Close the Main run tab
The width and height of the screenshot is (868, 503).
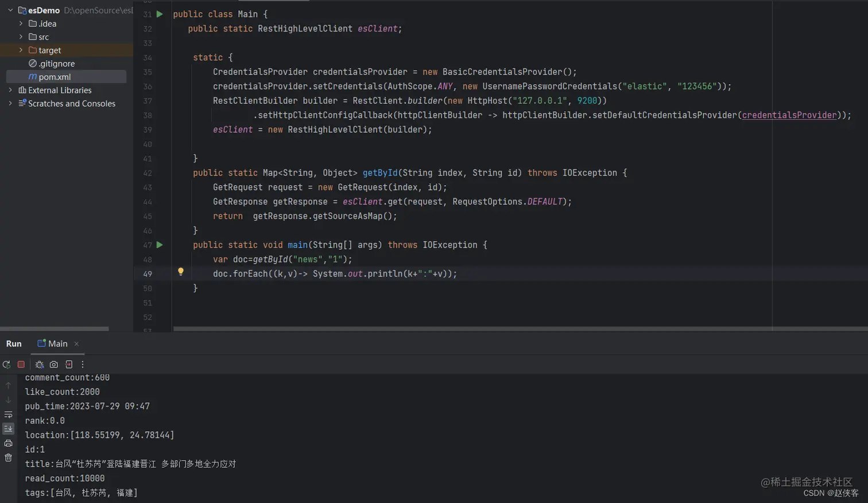click(x=76, y=344)
